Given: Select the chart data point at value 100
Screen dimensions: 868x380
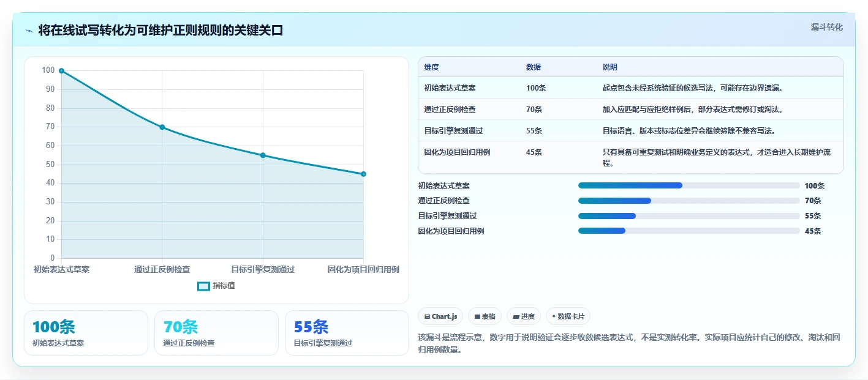Looking at the screenshot, I should point(61,71).
